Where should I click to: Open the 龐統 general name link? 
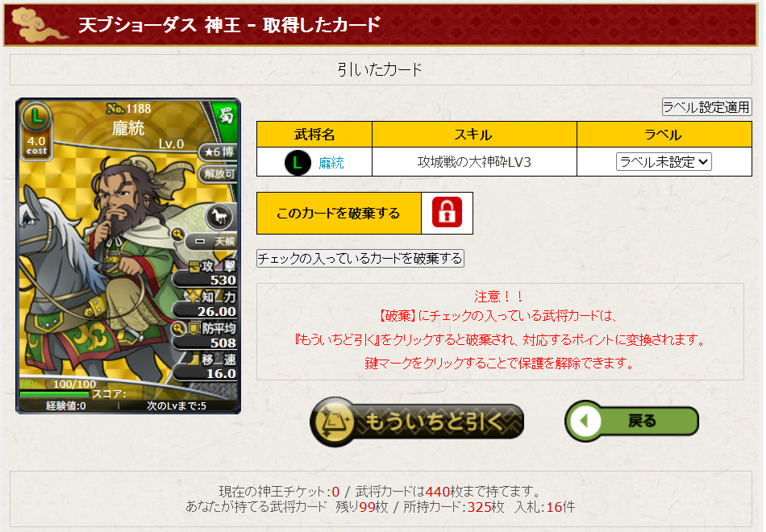(x=331, y=163)
